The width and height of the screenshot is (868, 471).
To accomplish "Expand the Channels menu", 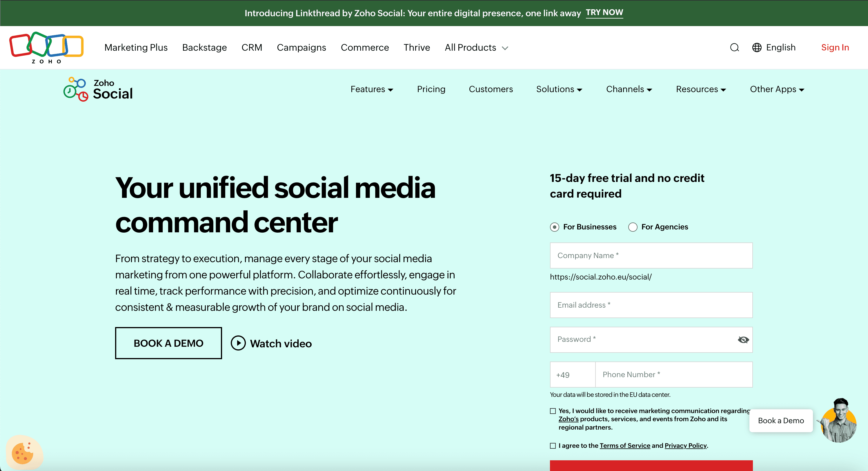I will point(629,89).
